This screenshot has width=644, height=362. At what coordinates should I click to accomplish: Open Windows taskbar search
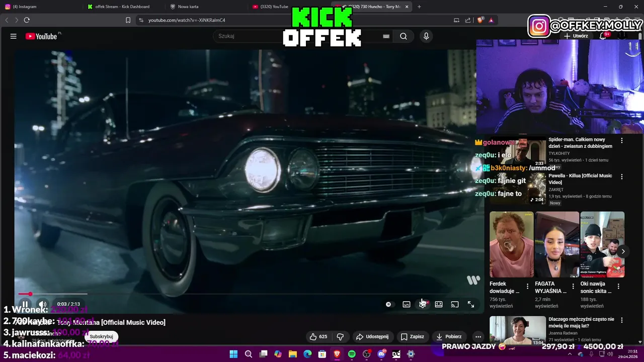coord(248,354)
